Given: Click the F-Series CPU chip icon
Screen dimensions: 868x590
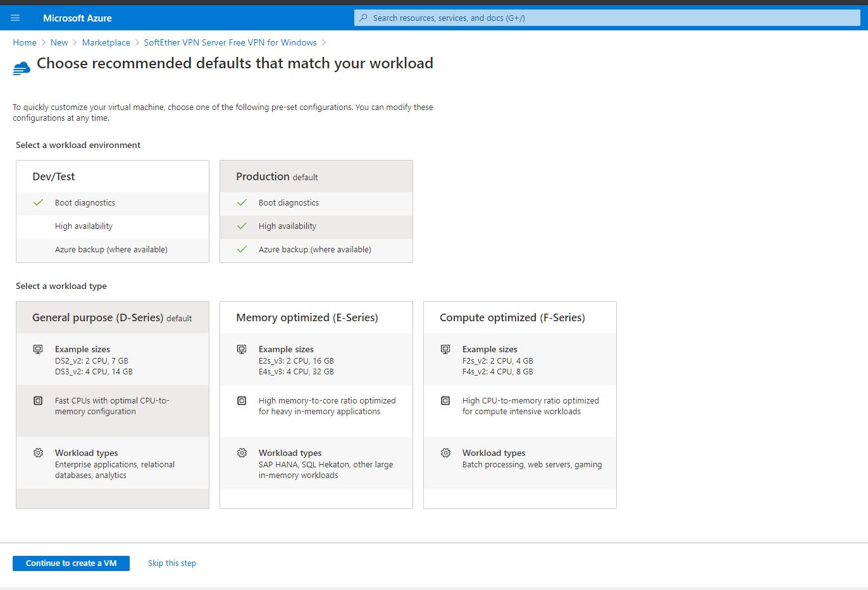Looking at the screenshot, I should (x=445, y=401).
